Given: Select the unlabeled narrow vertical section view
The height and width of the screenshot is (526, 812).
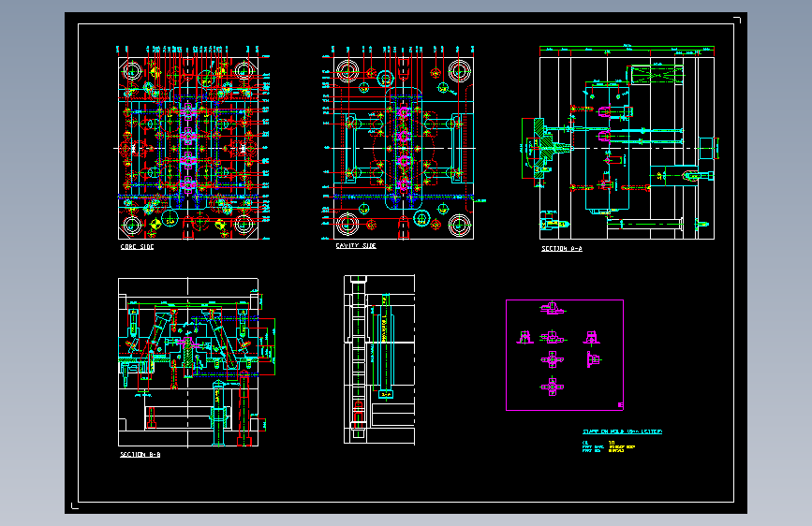Looking at the screenshot, I should pyautogui.click(x=379, y=359).
